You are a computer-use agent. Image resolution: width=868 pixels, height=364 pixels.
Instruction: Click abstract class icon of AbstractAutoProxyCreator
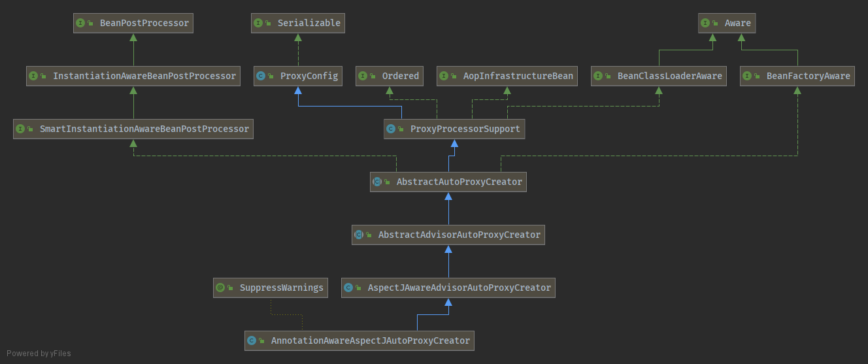click(x=378, y=182)
